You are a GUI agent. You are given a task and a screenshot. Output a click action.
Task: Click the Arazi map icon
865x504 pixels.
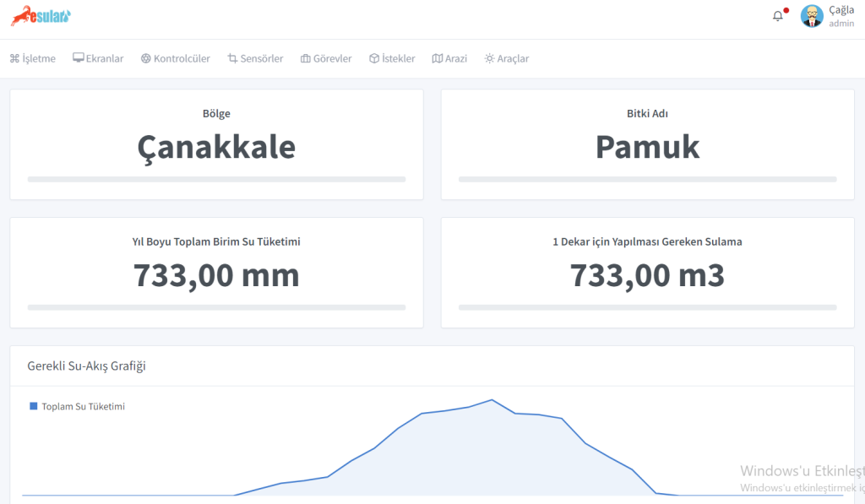coord(437,59)
